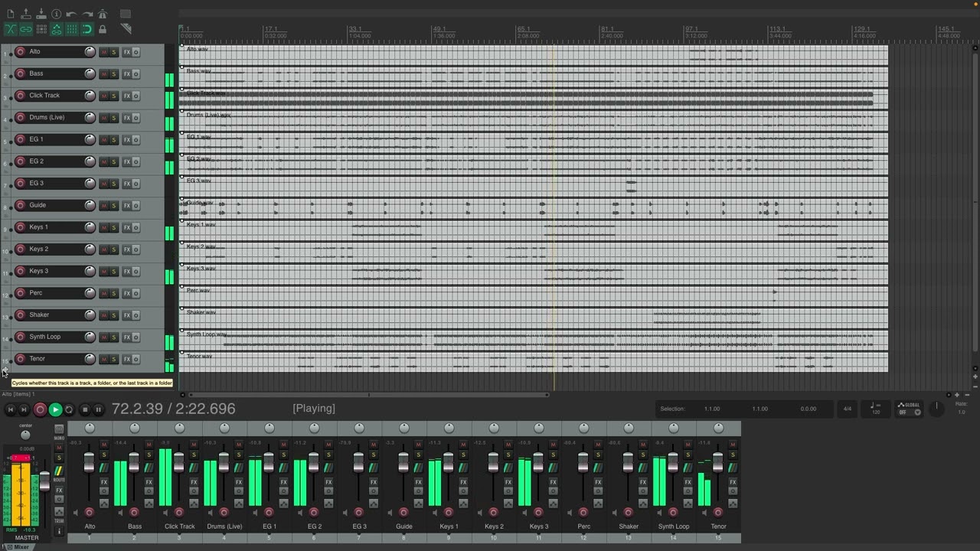Click the Master track info icon
980x551 pixels.
(x=59, y=531)
